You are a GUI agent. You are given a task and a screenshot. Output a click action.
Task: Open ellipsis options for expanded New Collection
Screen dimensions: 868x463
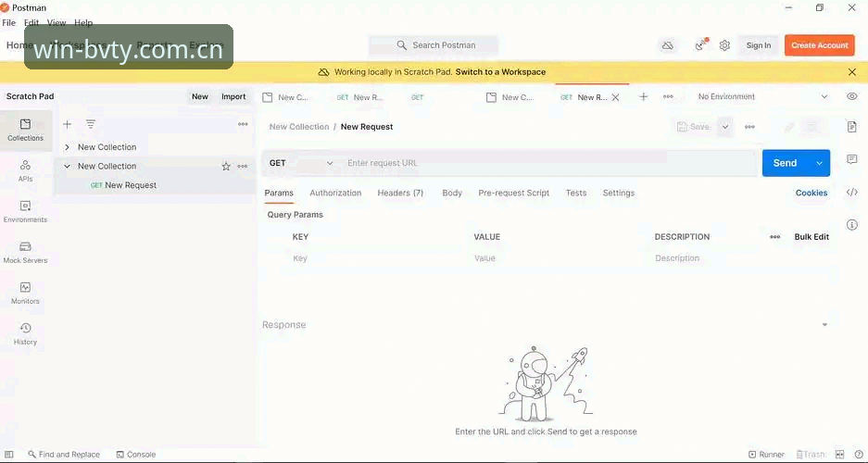243,166
